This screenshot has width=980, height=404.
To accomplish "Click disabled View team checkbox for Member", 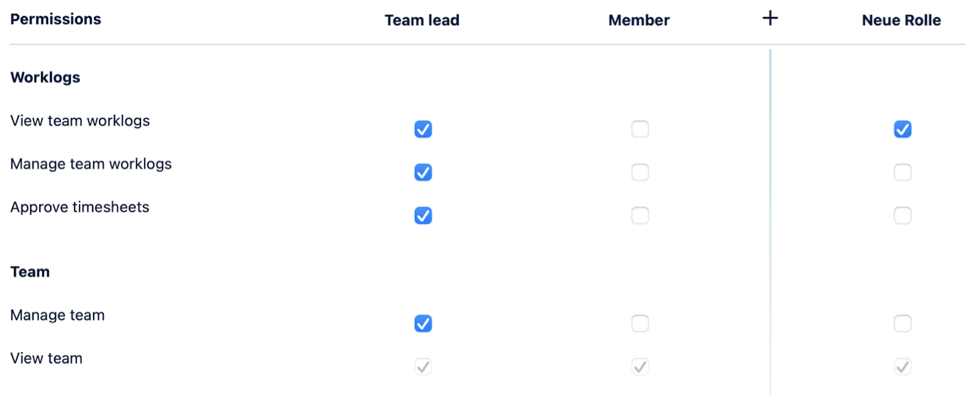I will click(640, 367).
